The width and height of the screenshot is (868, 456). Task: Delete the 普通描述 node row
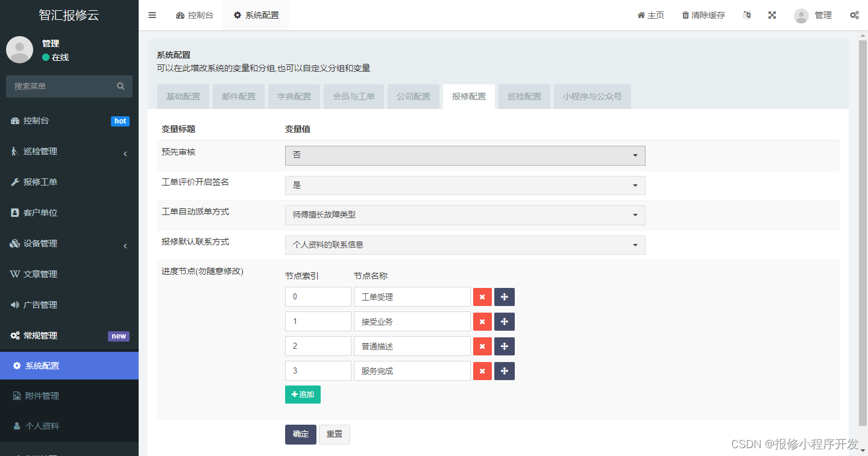(482, 346)
